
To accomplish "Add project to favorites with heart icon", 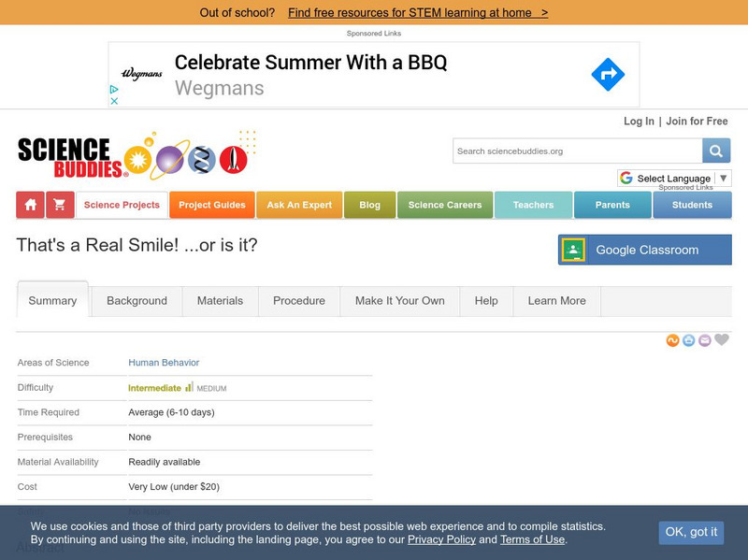I will pyautogui.click(x=722, y=340).
